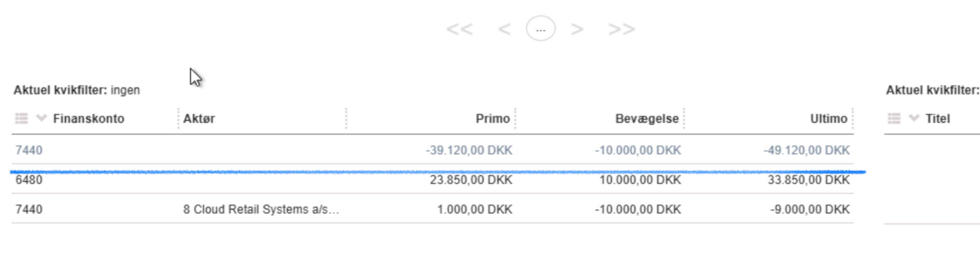Screen dimensions: 980x268
Task: Select the Cloud Retail Systems a/s row
Action: click(433, 209)
